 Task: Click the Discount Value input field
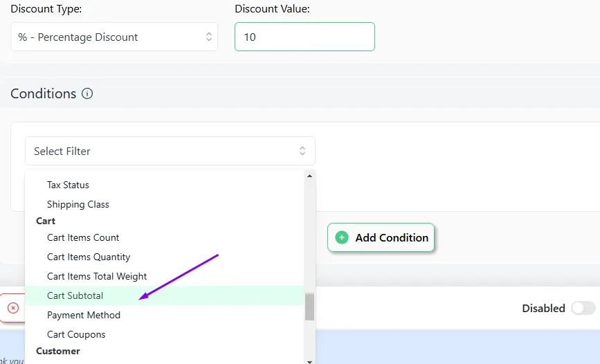coord(304,37)
